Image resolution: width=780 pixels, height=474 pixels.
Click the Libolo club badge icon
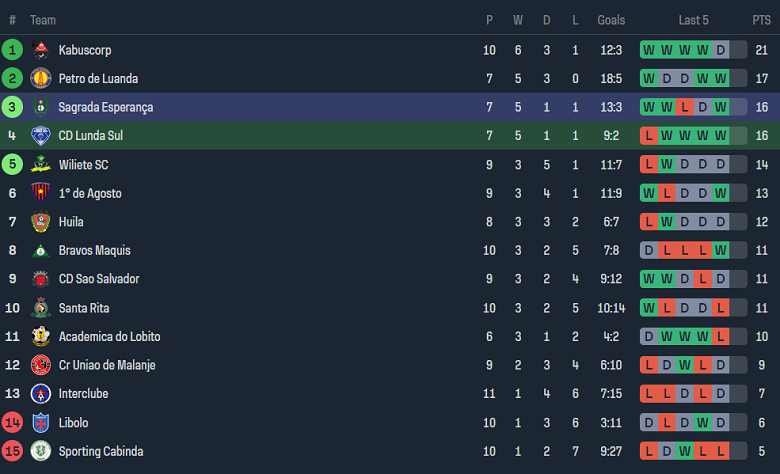(x=41, y=423)
